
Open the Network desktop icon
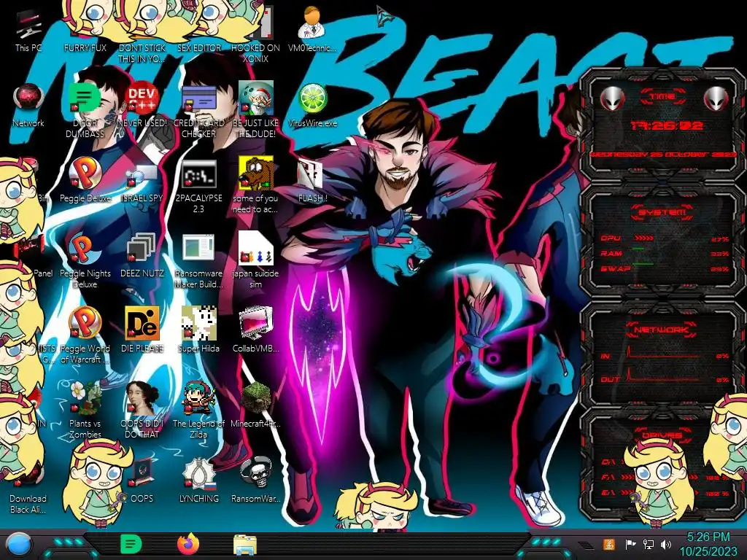28,106
